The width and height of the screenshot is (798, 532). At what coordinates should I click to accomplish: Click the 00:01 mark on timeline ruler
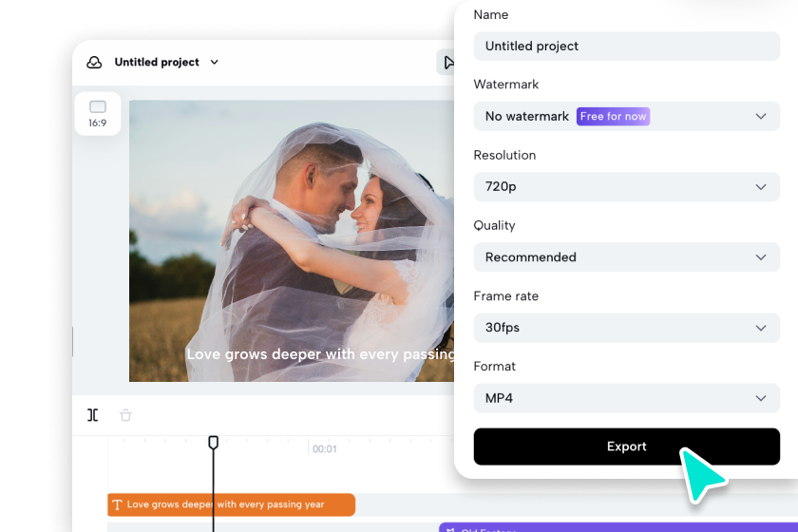325,448
